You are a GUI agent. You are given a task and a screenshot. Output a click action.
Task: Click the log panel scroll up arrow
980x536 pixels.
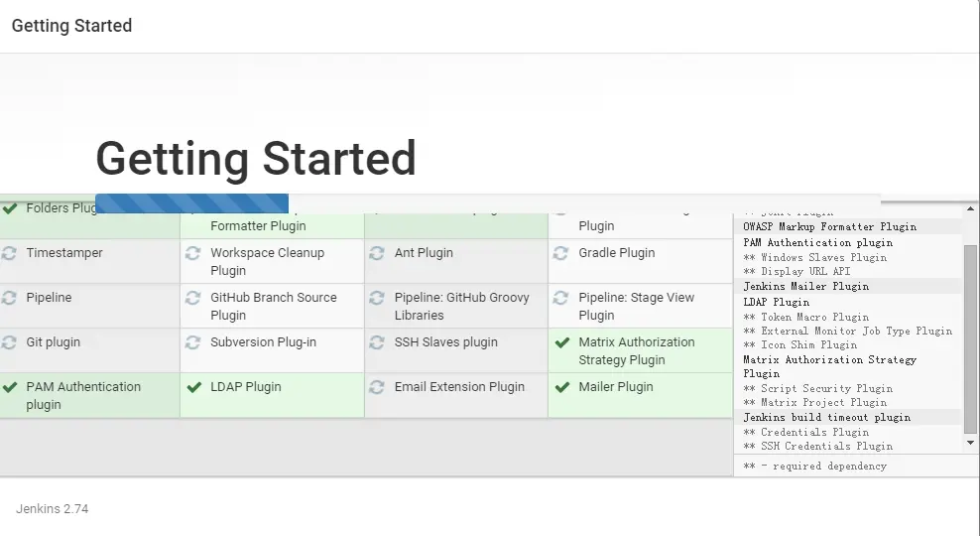tap(970, 208)
